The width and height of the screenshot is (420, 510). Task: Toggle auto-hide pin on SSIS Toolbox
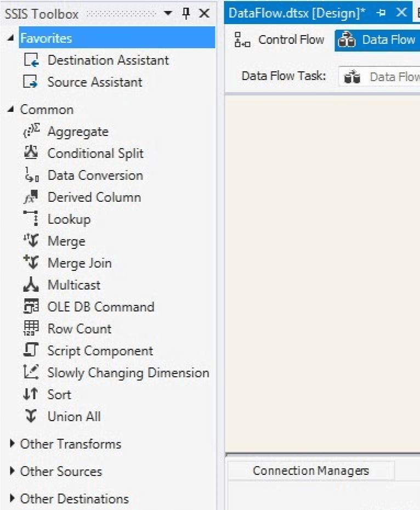tap(186, 14)
